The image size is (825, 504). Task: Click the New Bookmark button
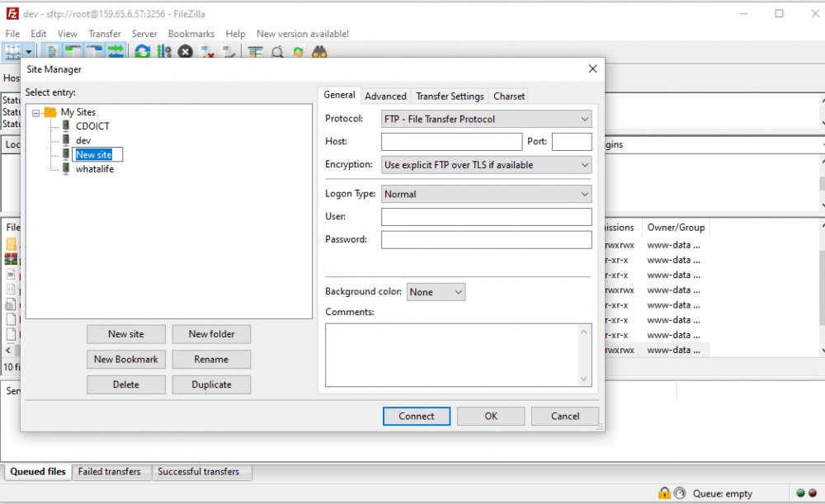point(125,360)
